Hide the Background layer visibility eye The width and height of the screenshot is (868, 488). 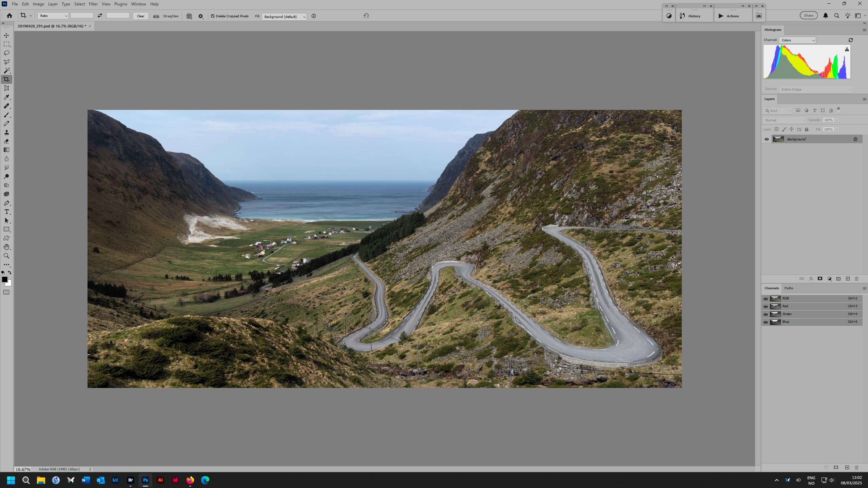(766, 139)
